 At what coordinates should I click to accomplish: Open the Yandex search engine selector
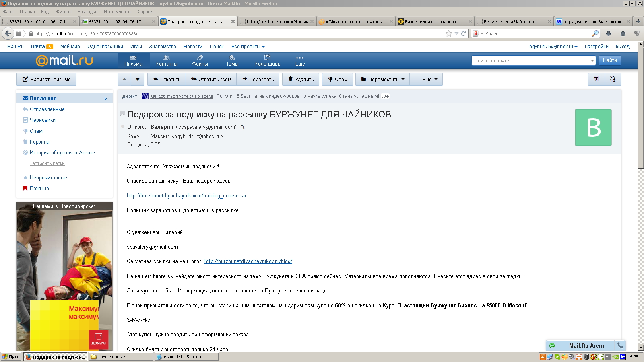click(478, 34)
